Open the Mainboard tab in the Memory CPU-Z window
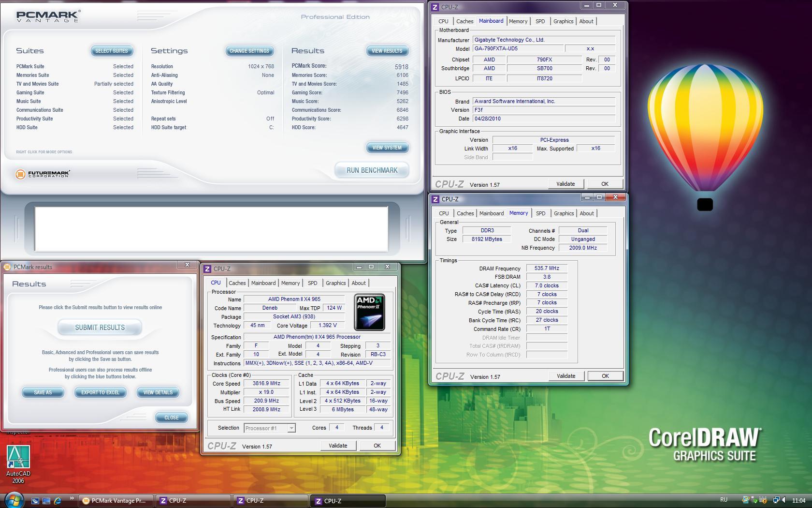 click(492, 213)
